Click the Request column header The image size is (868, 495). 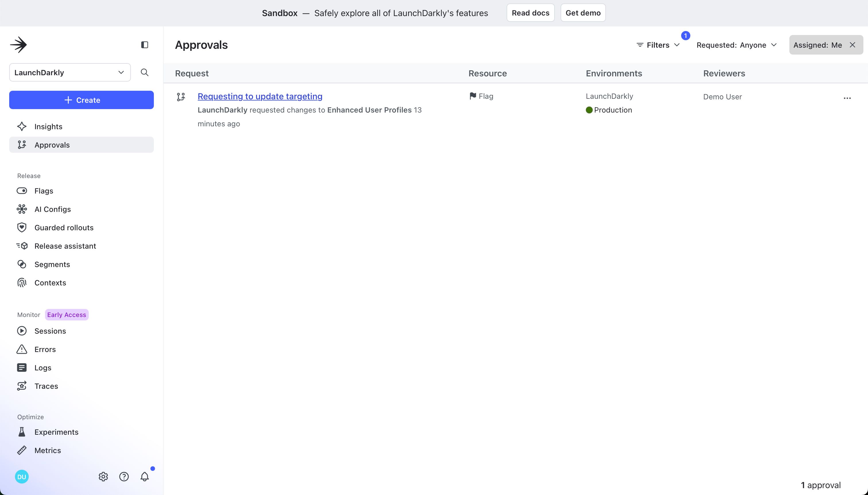click(x=192, y=74)
